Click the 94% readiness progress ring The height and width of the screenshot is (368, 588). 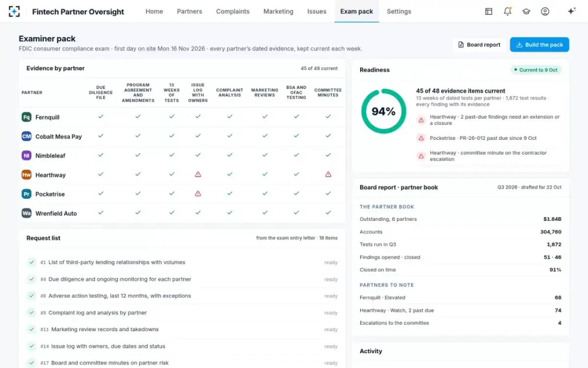(x=383, y=111)
